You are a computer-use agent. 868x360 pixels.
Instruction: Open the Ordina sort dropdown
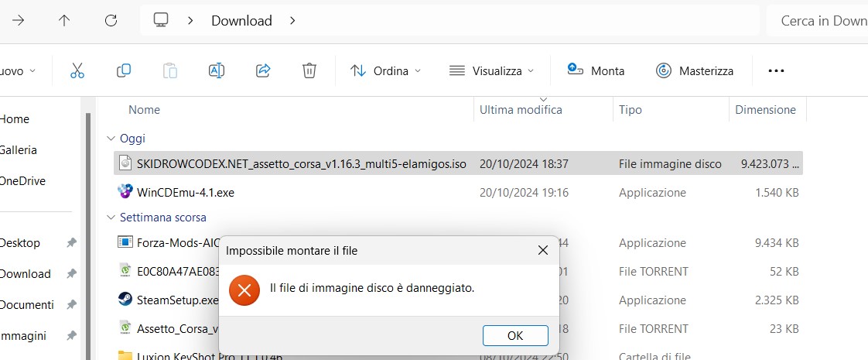386,71
